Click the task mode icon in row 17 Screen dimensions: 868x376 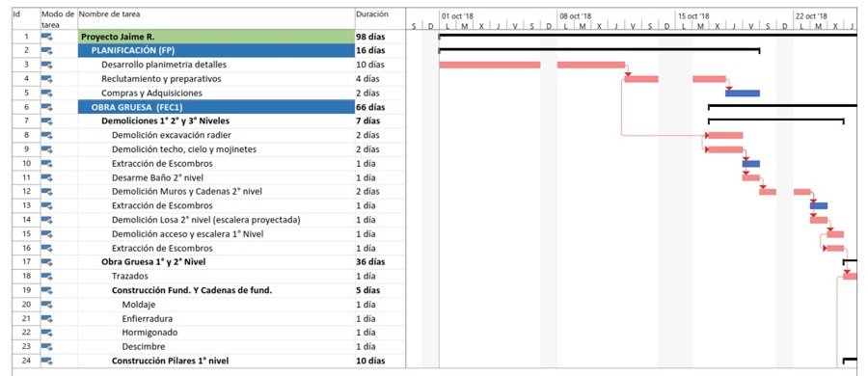click(46, 262)
